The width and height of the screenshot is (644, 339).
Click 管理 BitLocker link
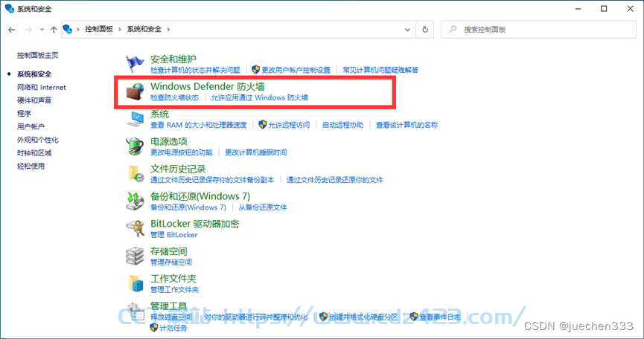(x=174, y=235)
